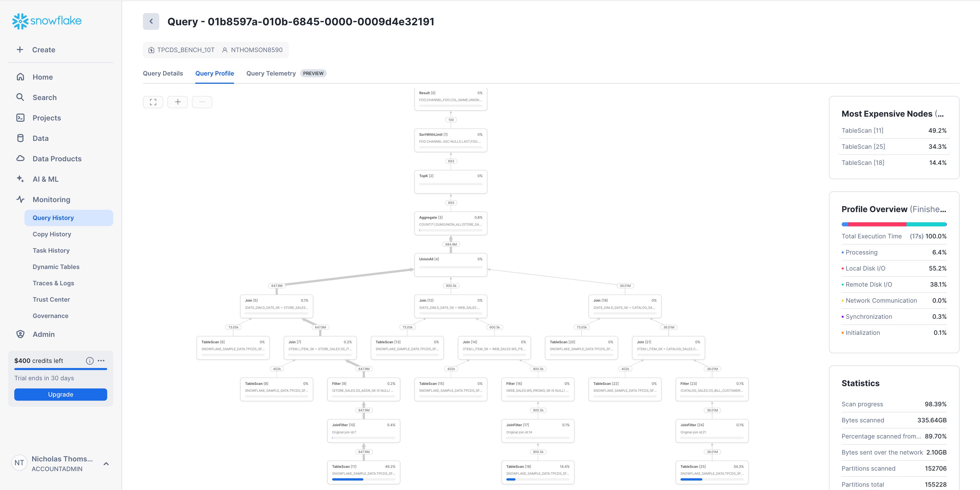The image size is (980, 490).
Task: Switch to the Query Details tab
Action: 163,73
